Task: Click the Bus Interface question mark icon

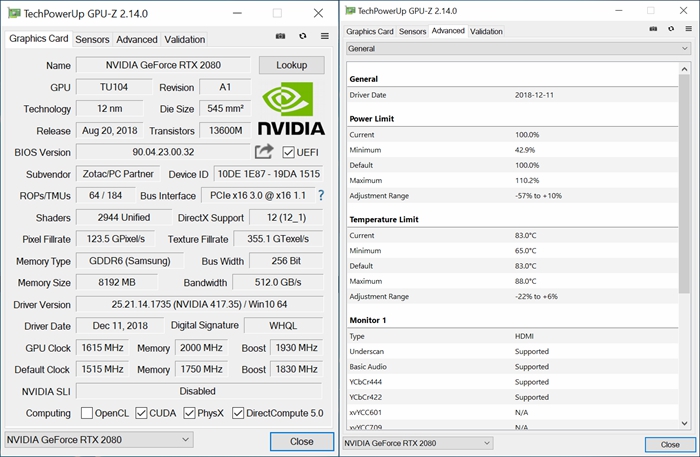Action: 321,195
